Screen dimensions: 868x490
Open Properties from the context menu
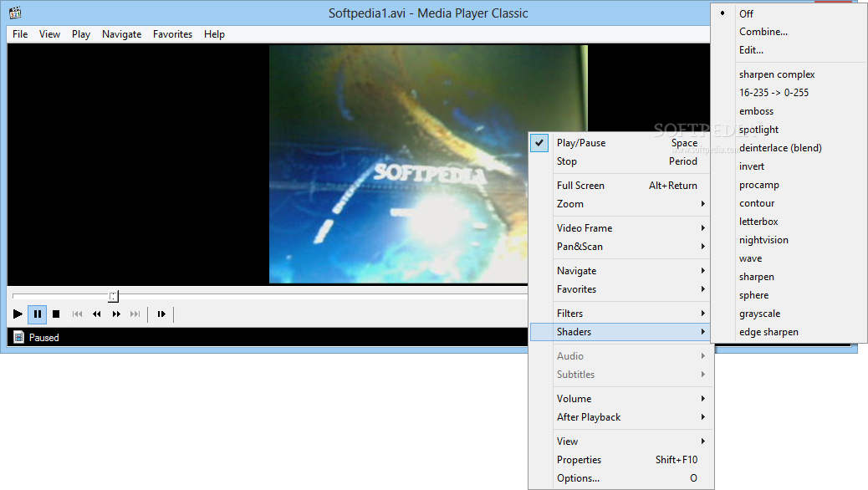click(x=621, y=460)
